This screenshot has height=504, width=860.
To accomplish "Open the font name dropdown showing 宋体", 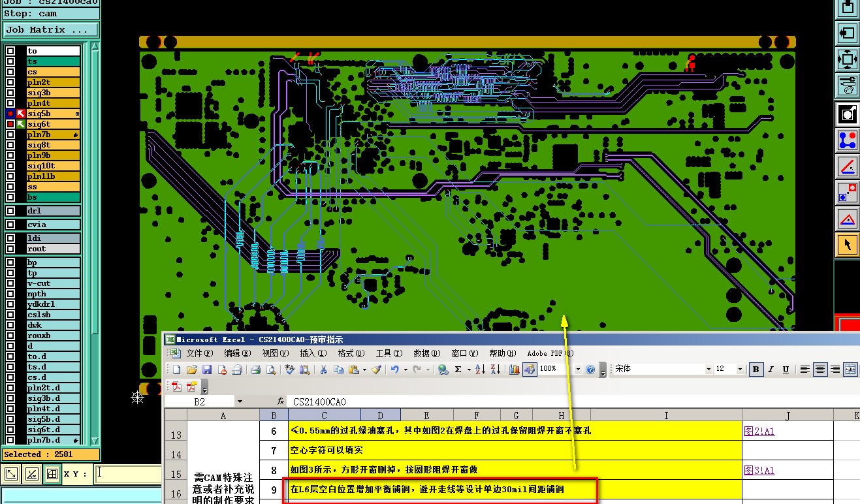I will click(x=708, y=370).
